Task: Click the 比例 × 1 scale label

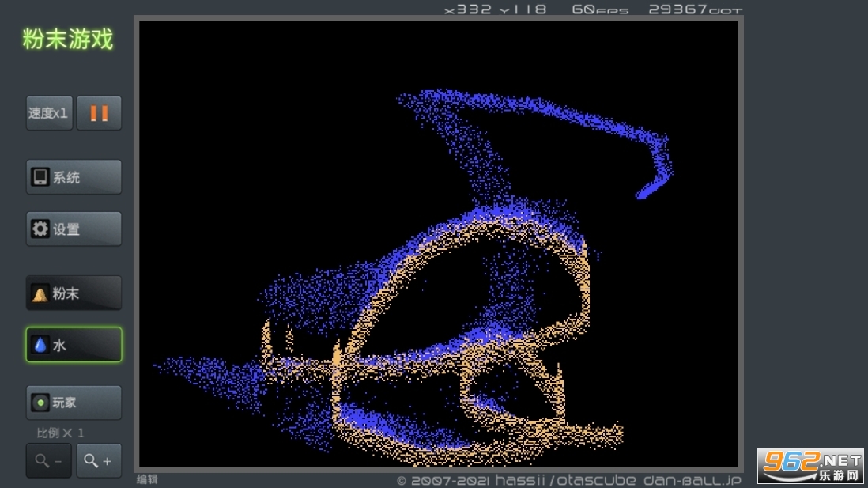Action: (60, 433)
